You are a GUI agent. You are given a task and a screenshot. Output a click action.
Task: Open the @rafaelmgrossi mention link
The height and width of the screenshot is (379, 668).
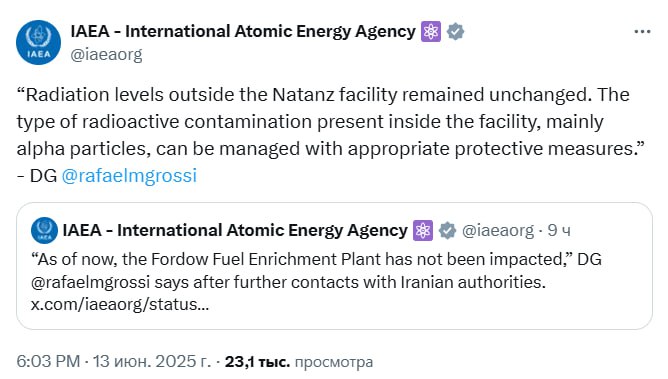tap(129, 175)
